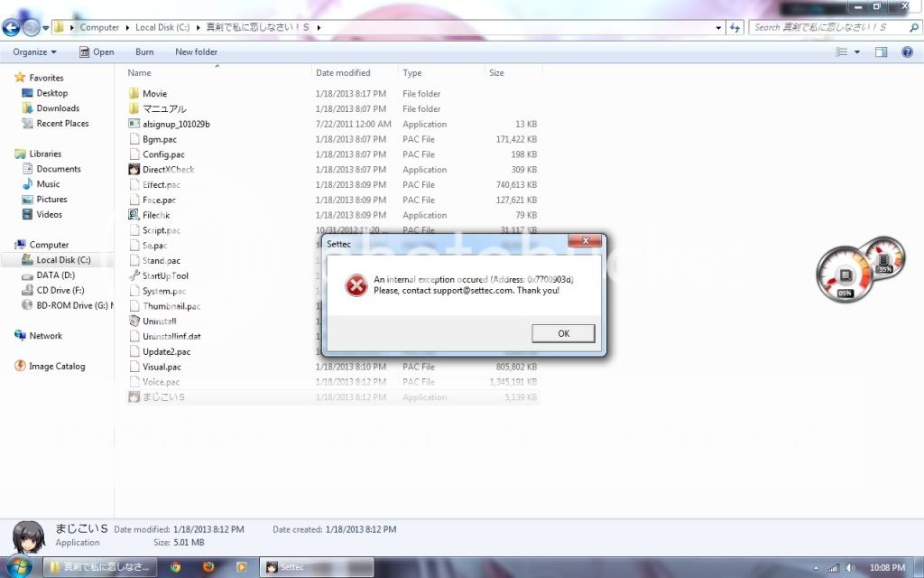Screen dimensions: 924x578
Task: Click OK in the Settec error dialog
Action: point(563,333)
